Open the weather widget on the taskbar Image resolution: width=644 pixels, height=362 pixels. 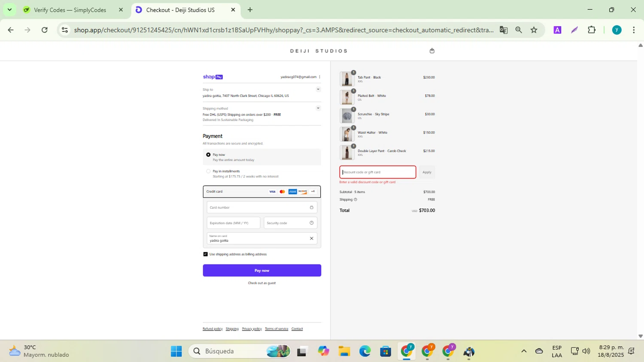[39, 351]
